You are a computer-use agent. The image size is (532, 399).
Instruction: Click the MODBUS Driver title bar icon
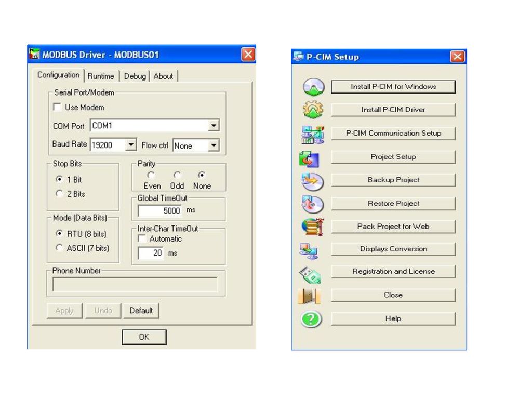[34, 54]
